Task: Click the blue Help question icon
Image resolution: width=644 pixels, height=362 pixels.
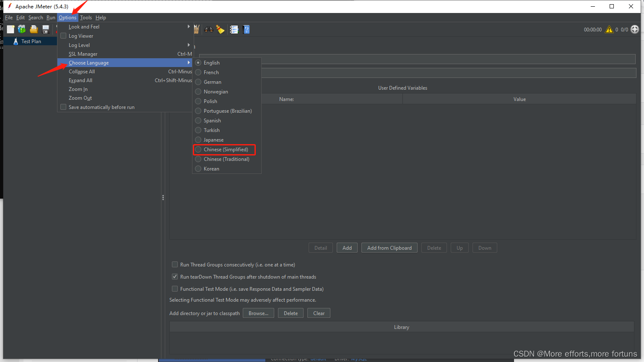Action: click(x=247, y=29)
